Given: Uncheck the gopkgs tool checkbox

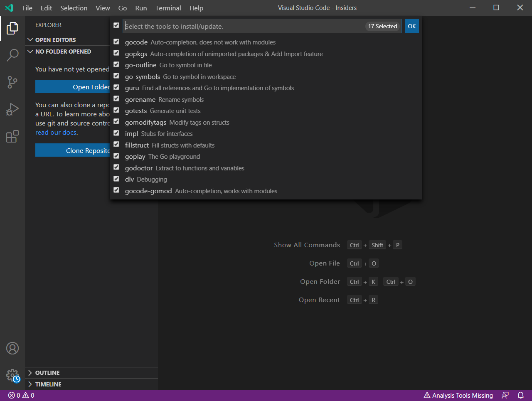Looking at the screenshot, I should pos(116,53).
